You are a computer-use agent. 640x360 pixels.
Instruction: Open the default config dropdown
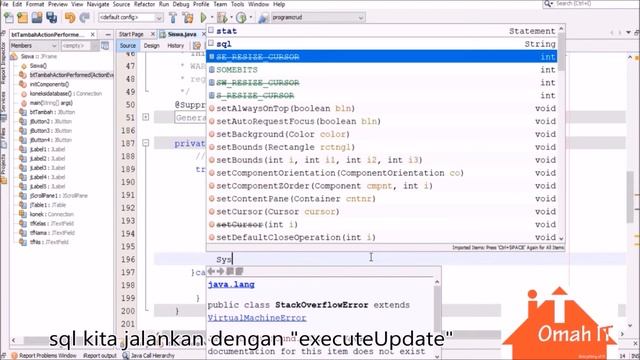tap(158, 18)
